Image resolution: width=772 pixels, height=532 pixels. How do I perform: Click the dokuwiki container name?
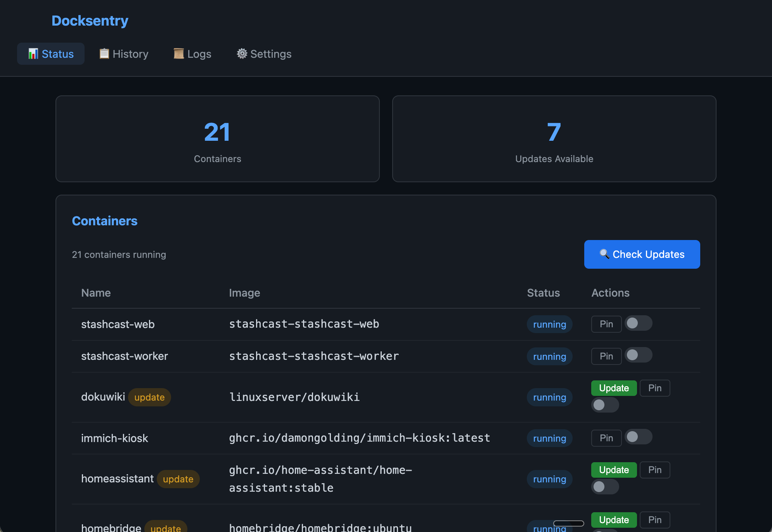[x=103, y=397]
